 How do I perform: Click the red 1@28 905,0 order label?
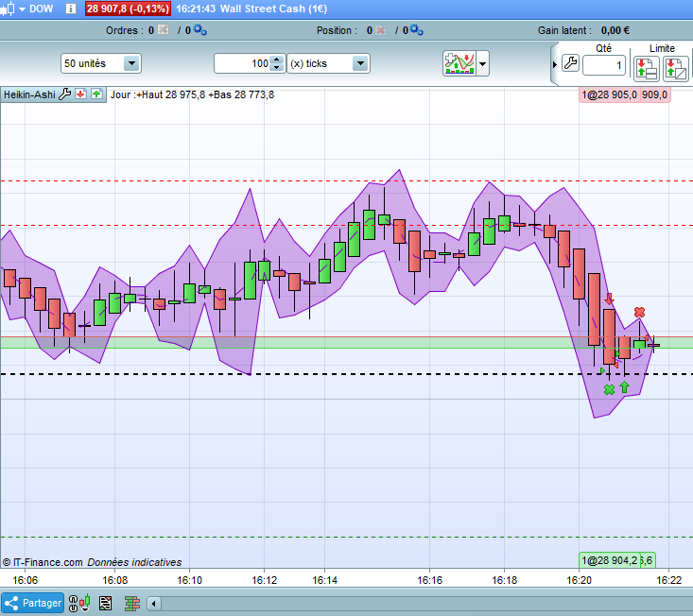click(610, 94)
